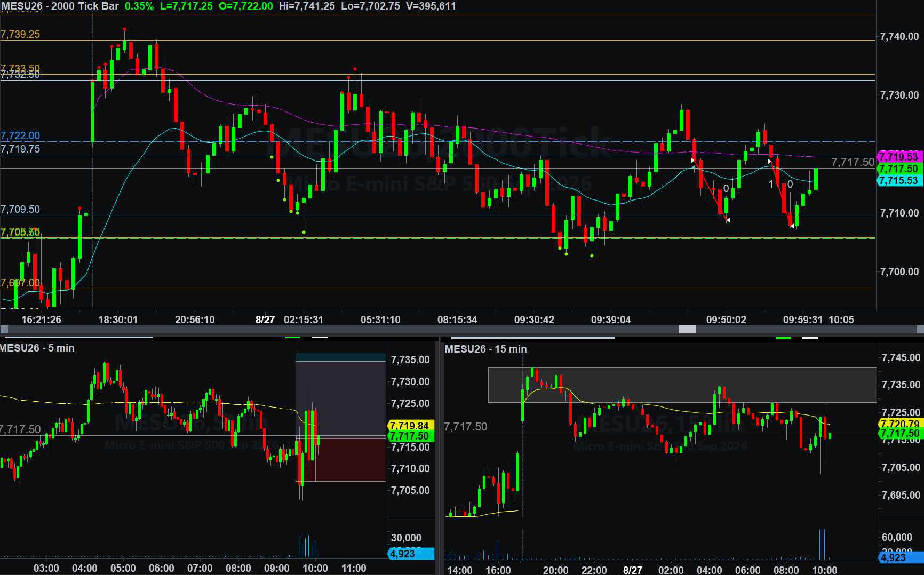Click the 7,719.75 level label

pos(20,149)
